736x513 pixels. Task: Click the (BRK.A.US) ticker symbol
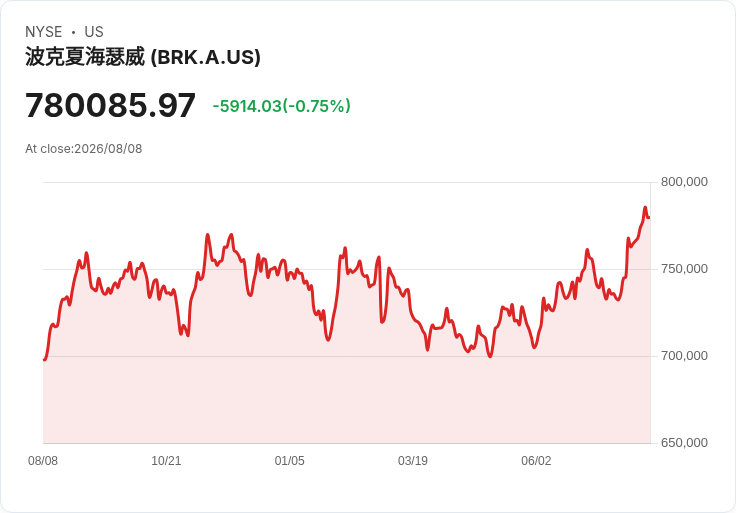[x=206, y=57]
